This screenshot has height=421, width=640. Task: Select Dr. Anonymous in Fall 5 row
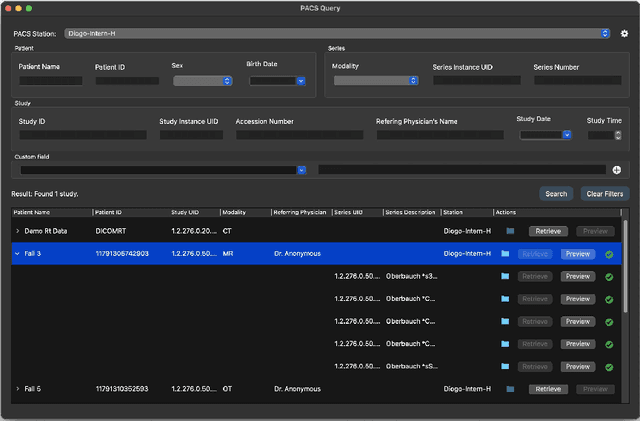(x=297, y=389)
